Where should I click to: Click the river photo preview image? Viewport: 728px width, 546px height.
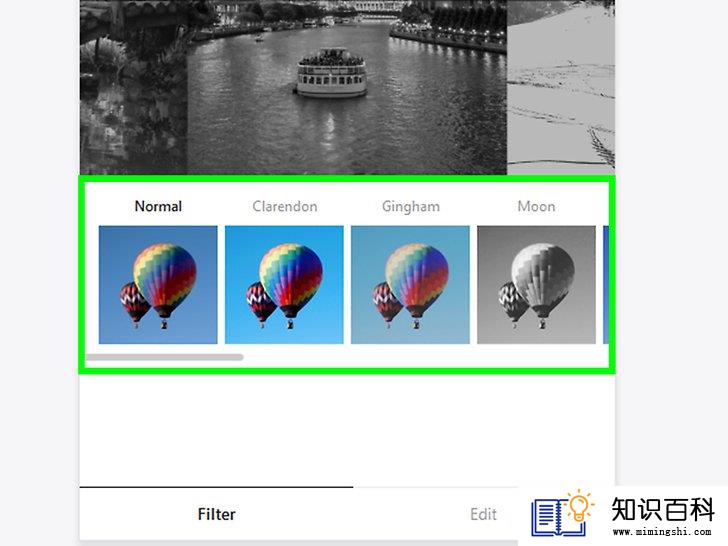tap(346, 87)
